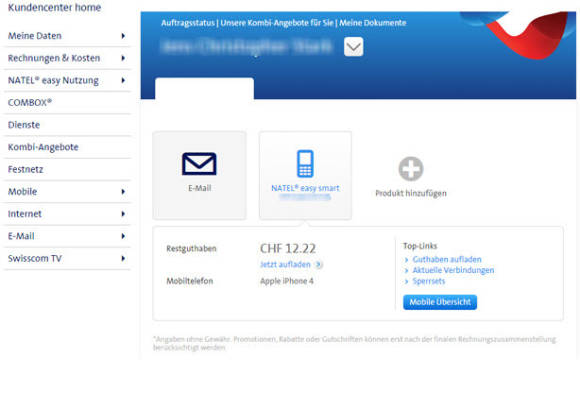Open Sperrsets top link

pyautogui.click(x=429, y=281)
